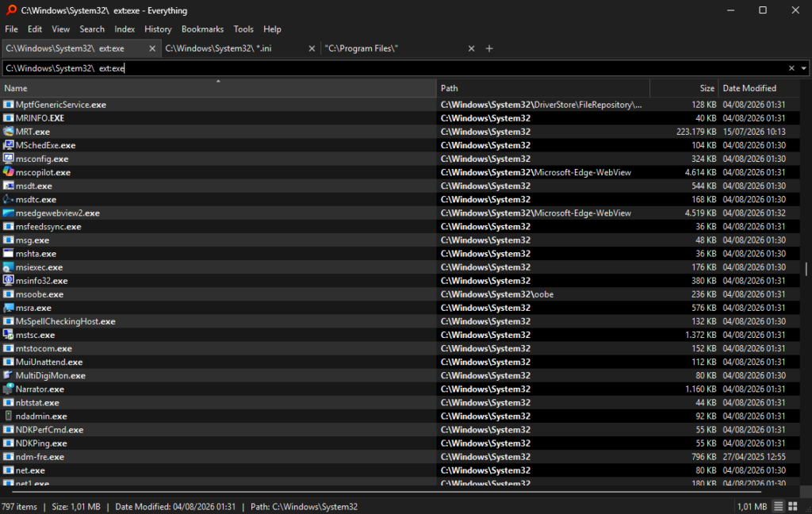Viewport: 812px width, 514px height.
Task: Click the 223.179 KB size cell
Action: pyautogui.click(x=696, y=132)
